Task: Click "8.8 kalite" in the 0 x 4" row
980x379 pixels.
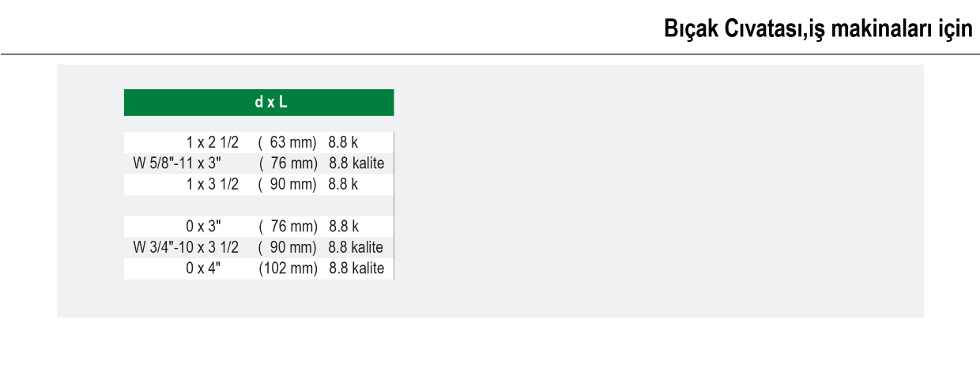Action: (356, 268)
